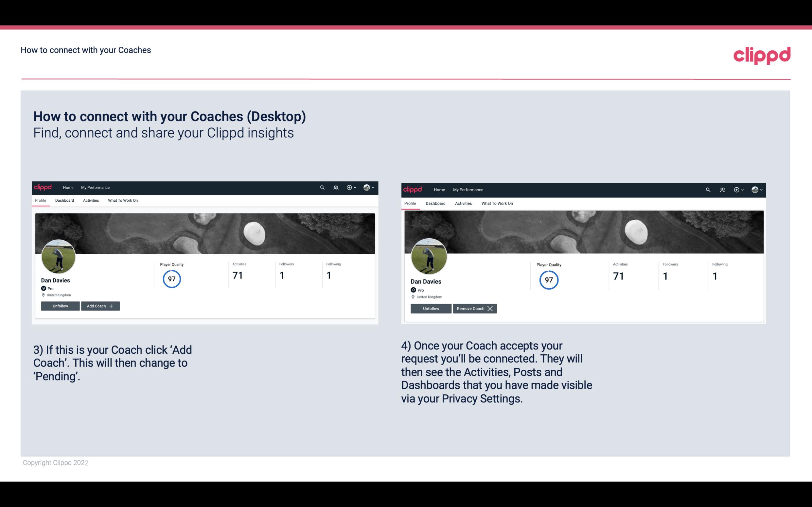Expand 'My Performance' dropdown in top navbar
The image size is (812, 507).
point(95,188)
